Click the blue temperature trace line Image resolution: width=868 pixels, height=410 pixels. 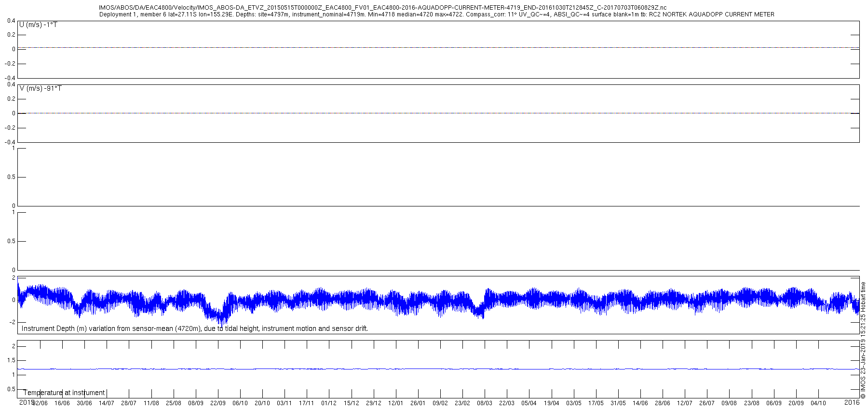(x=438, y=369)
